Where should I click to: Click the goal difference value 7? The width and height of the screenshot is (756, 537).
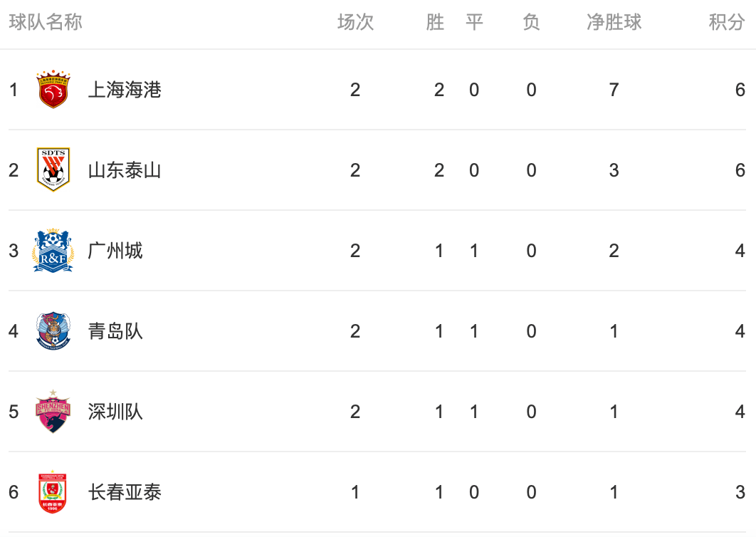click(614, 90)
